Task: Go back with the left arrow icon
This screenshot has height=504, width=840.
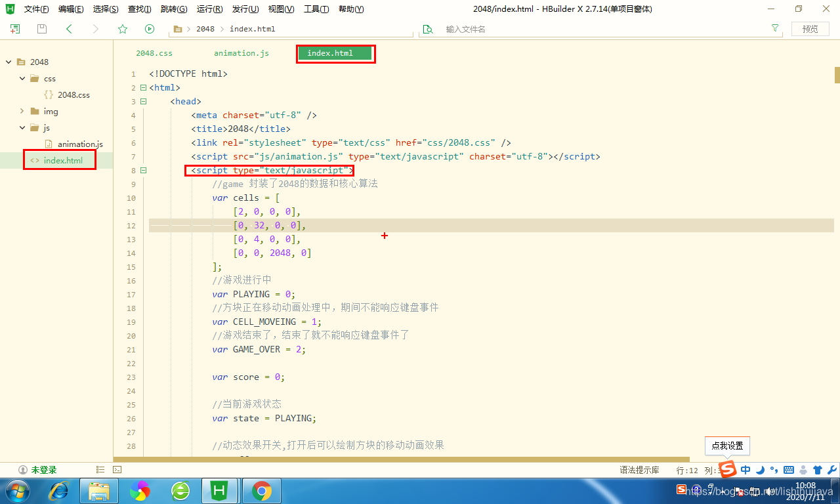Action: 69,29
